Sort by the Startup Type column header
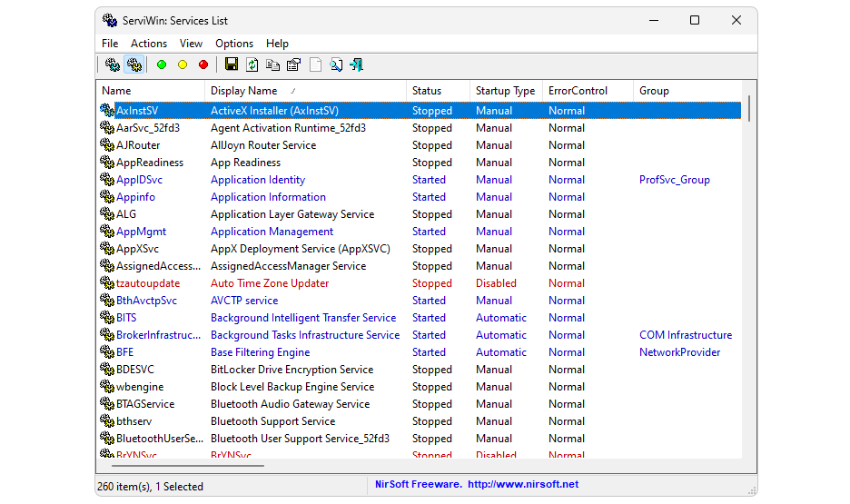Image resolution: width=850 pixels, height=504 pixels. click(x=505, y=91)
